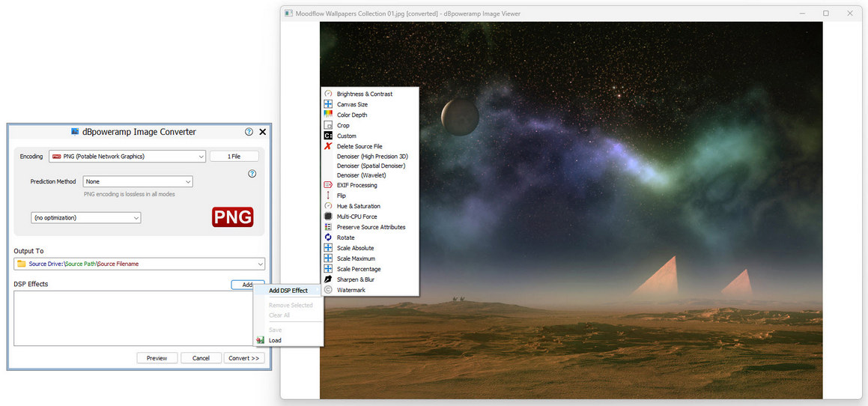
Task: Click the Preserve Source Attributes icon
Action: pyautogui.click(x=328, y=227)
